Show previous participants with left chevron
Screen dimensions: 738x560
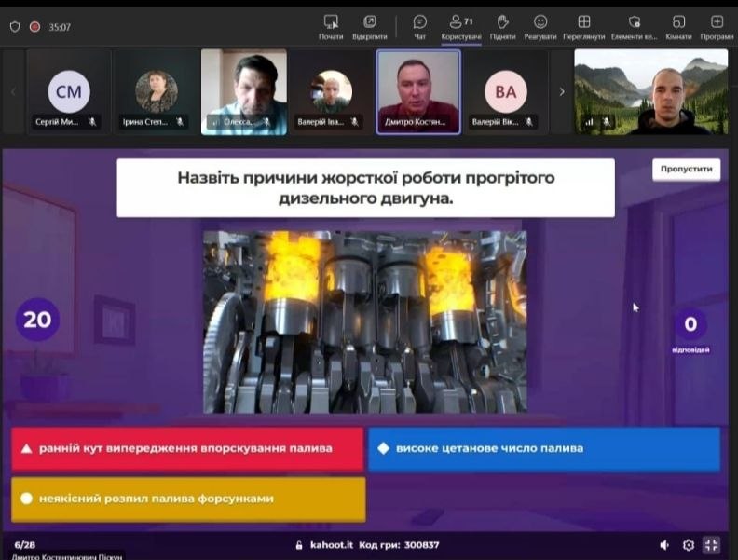coord(13,91)
